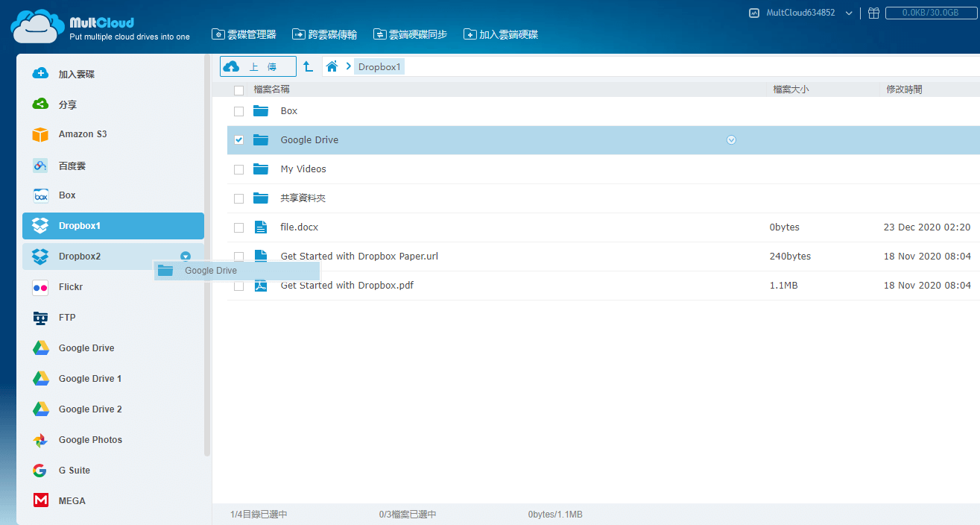The width and height of the screenshot is (980, 525).
Task: Go to home root in breadcrumb
Action: (x=332, y=66)
